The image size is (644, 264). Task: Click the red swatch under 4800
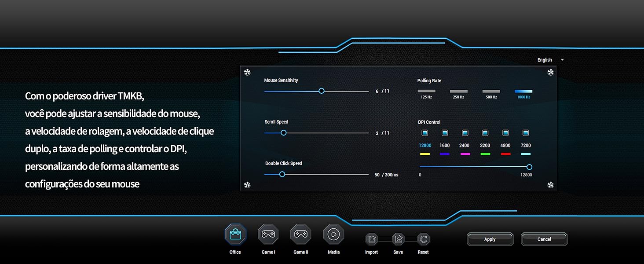[505, 154]
